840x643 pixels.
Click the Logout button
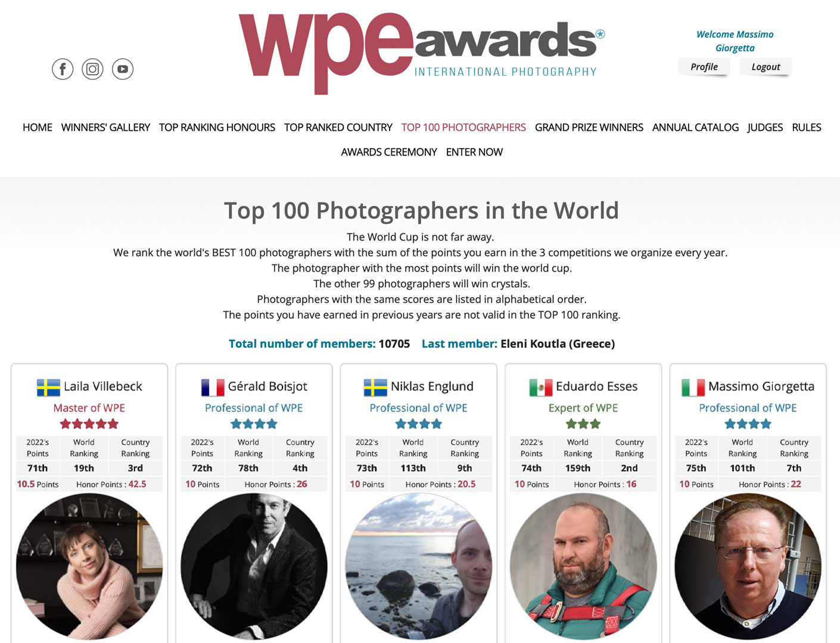tap(766, 67)
